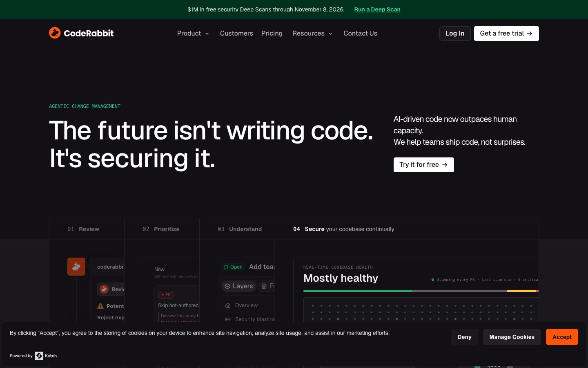Click the "REAL-TIME CODEBASE HEALTH" label
The height and width of the screenshot is (368, 588).
pos(338,267)
